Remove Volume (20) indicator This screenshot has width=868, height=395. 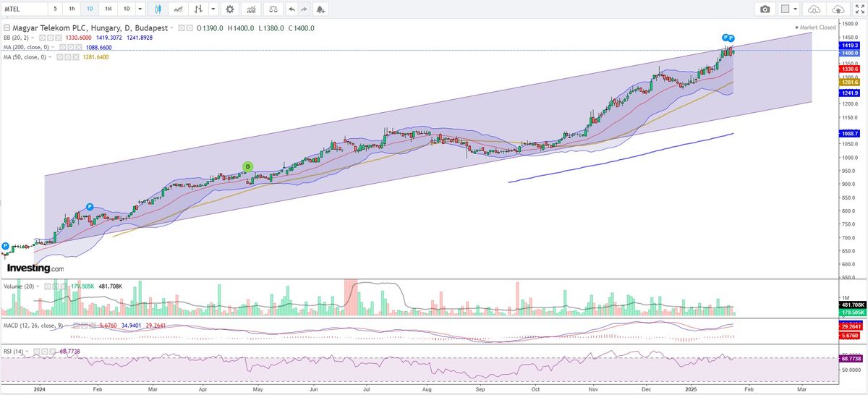click(64, 286)
